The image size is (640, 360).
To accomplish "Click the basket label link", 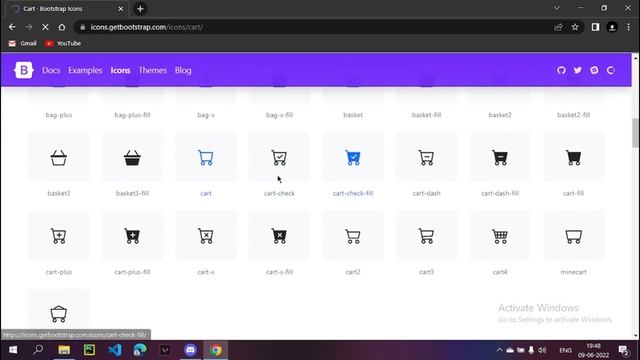I will 353,115.
